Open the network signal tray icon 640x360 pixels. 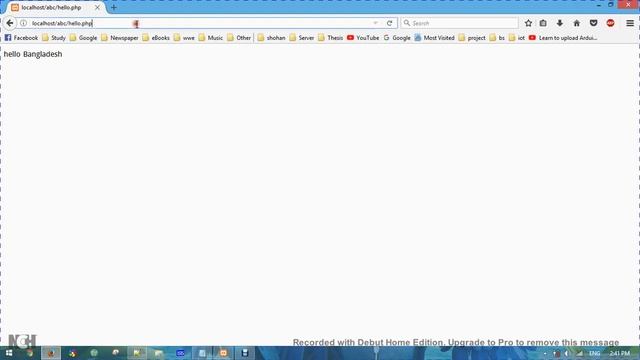coord(580,353)
